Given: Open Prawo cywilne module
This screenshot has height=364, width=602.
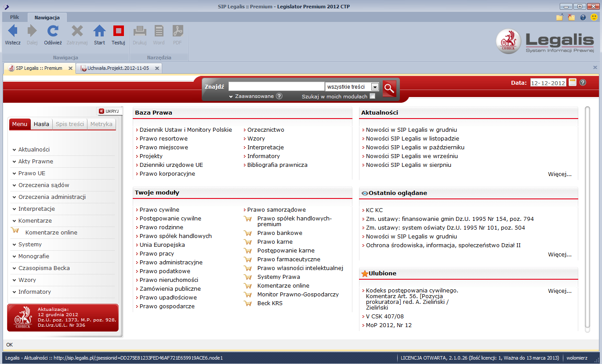Looking at the screenshot, I should [x=160, y=210].
